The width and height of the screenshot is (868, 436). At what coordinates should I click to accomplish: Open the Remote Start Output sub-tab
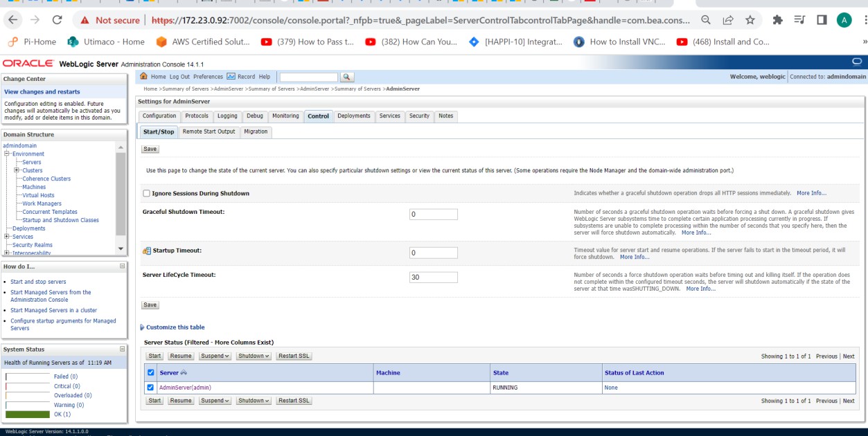pos(209,131)
